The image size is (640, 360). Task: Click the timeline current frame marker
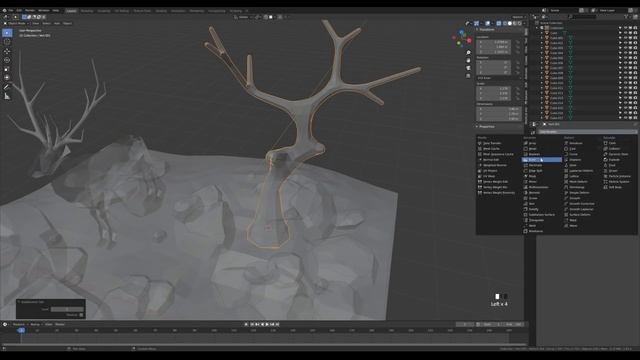pyautogui.click(x=21, y=330)
